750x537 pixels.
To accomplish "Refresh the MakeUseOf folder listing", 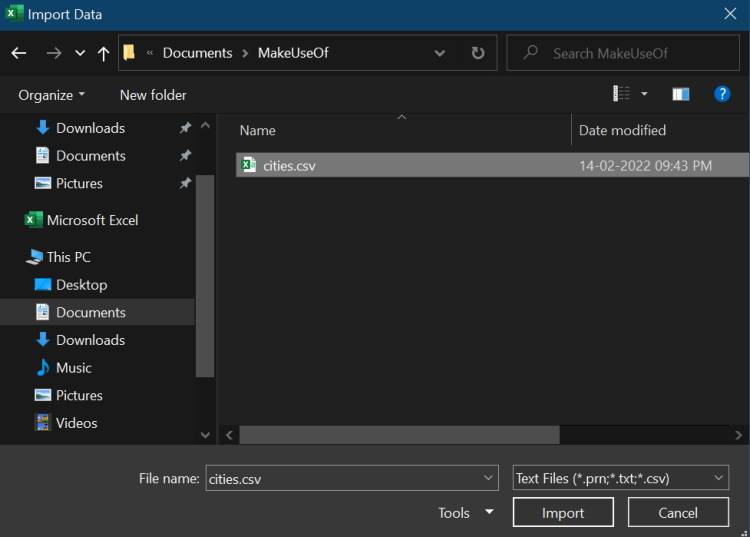I will pos(477,53).
